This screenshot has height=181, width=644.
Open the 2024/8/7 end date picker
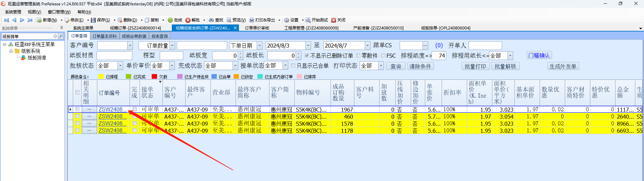point(367,46)
